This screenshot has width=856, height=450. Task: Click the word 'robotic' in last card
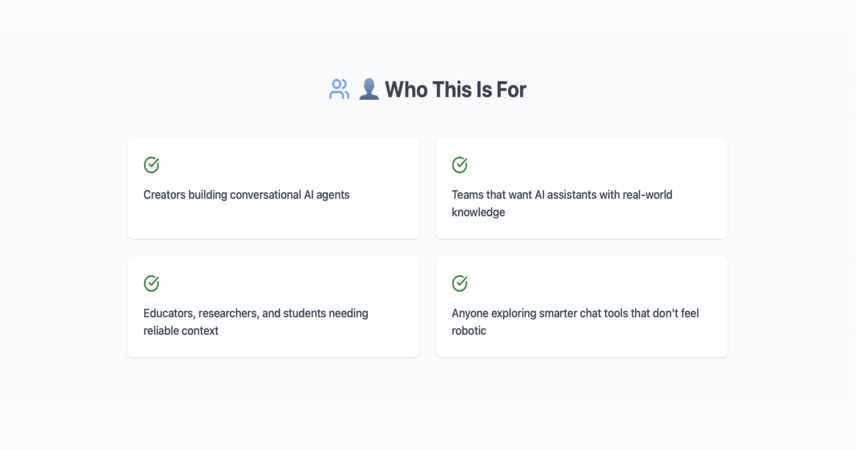[x=469, y=331]
